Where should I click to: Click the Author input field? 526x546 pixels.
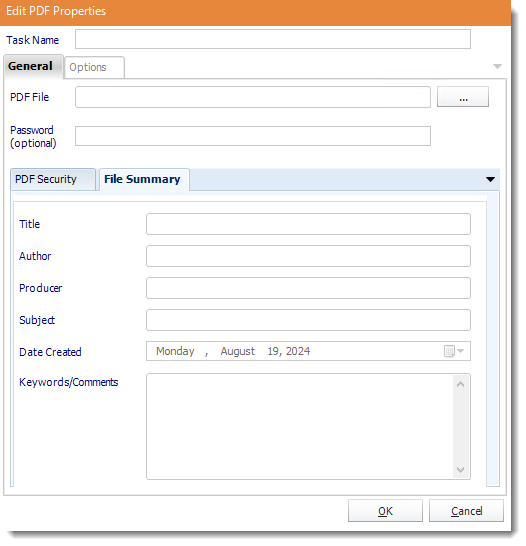click(x=308, y=256)
